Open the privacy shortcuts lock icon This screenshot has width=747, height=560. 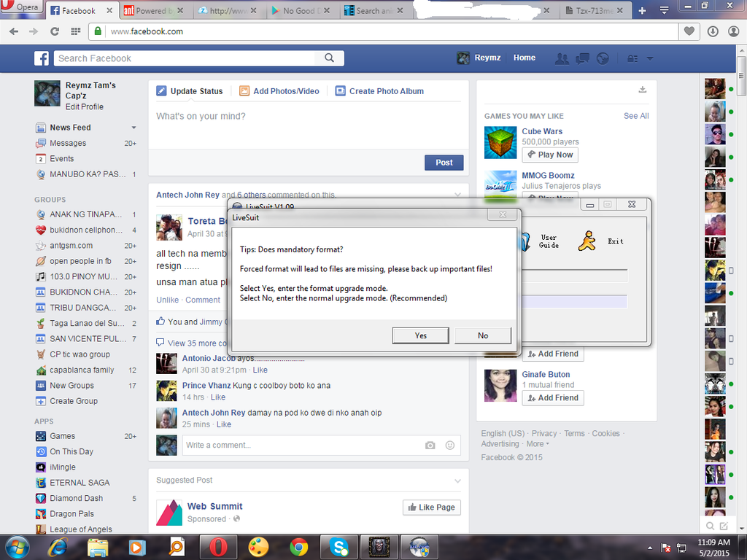coord(632,58)
